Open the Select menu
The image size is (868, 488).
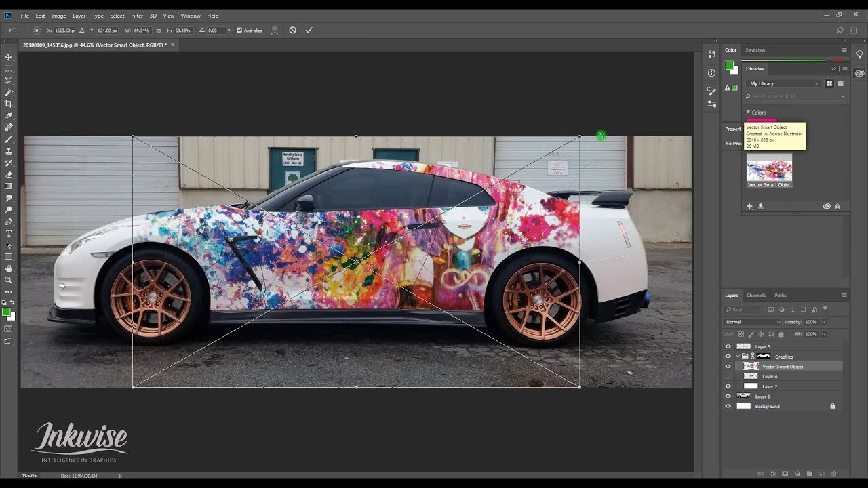117,16
